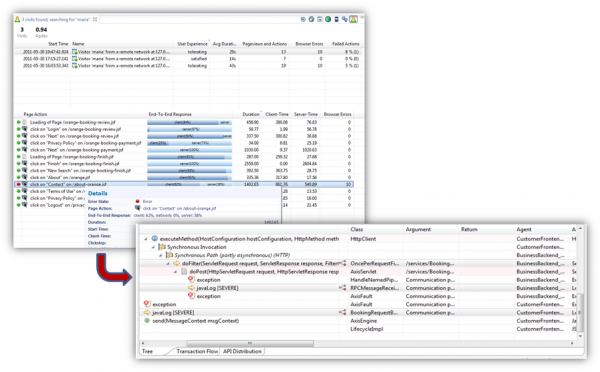Select the visit started at 19:47:41
The image size is (600, 372).
[x=188, y=52]
